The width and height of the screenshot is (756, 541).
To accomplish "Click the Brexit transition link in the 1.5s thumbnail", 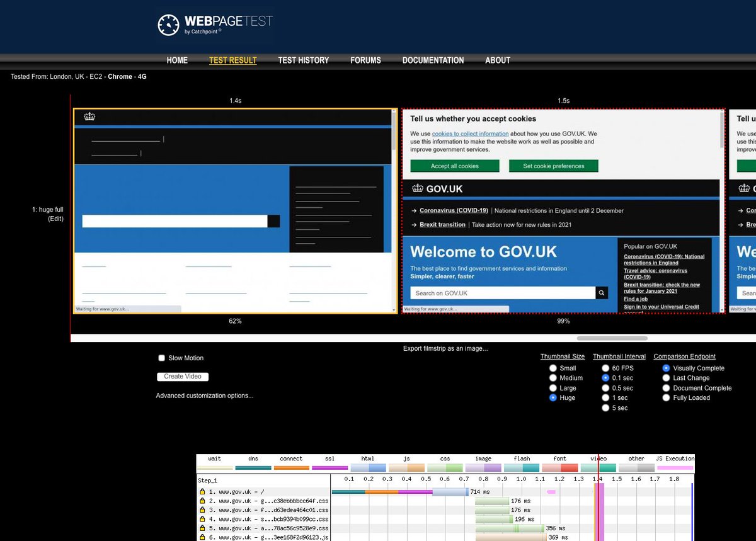I will (x=442, y=225).
